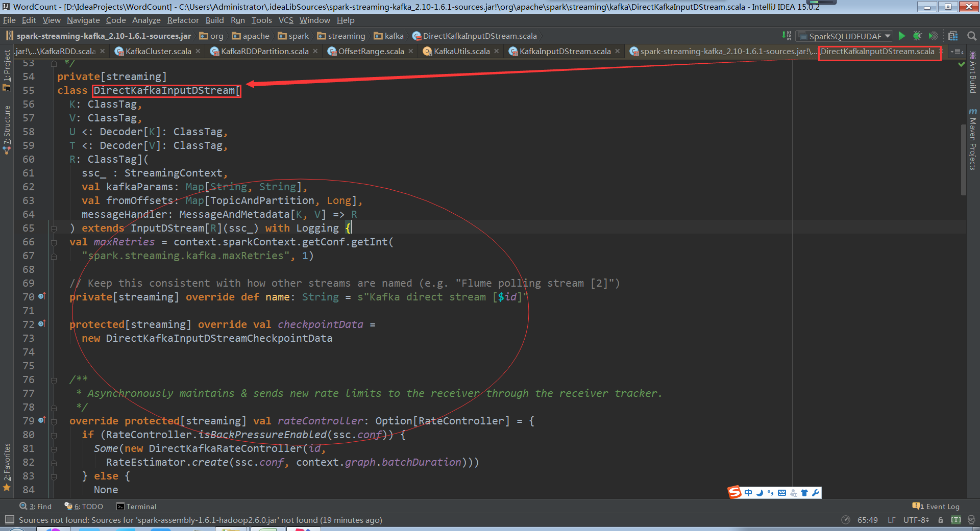980x531 pixels.
Task: Click the status bar message about sources not found
Action: pyautogui.click(x=201, y=520)
